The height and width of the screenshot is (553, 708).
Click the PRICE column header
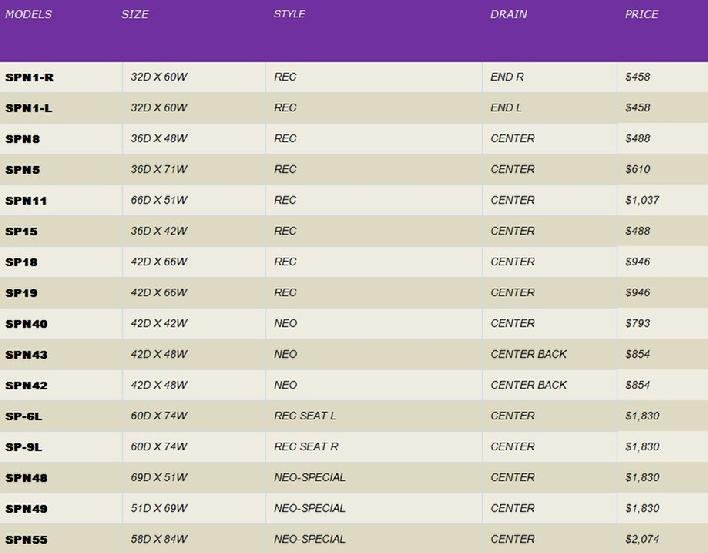click(641, 15)
